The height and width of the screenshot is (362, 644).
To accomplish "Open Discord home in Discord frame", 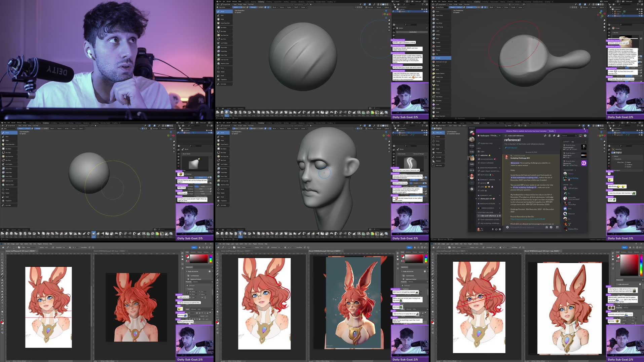I will pos(472,132).
